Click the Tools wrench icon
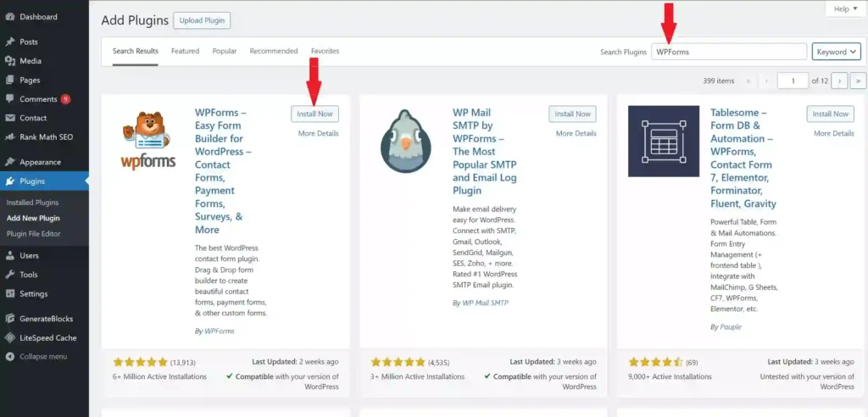The height and width of the screenshot is (417, 868). 9,275
